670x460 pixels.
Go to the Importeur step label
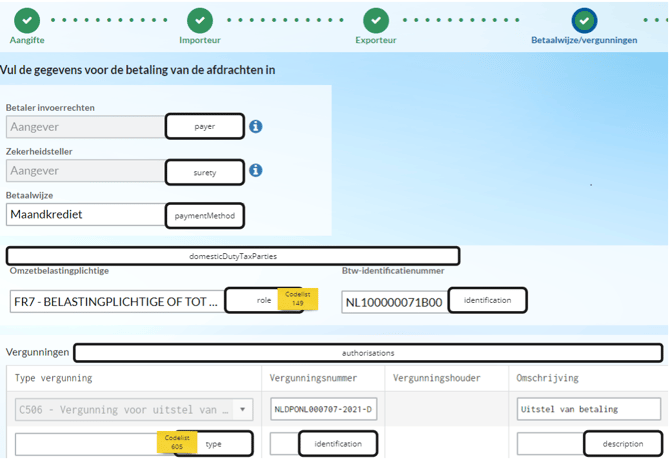(x=200, y=40)
